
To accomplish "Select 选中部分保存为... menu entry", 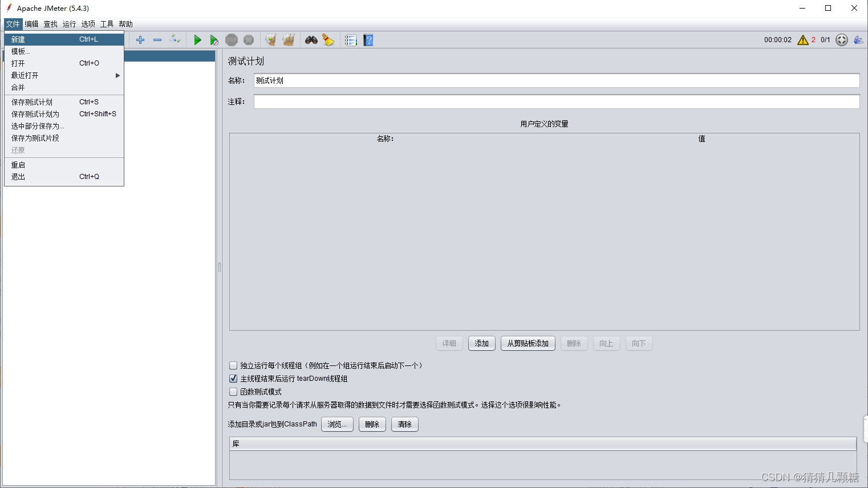I will click(x=64, y=126).
